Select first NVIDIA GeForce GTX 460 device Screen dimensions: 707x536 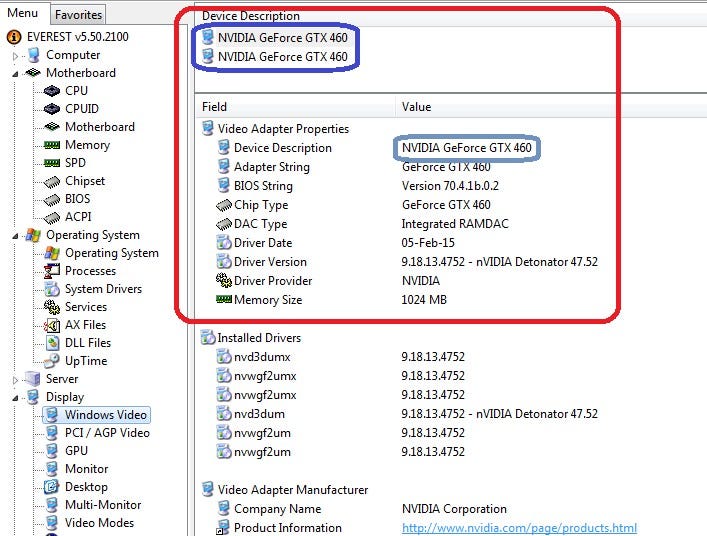click(x=282, y=38)
